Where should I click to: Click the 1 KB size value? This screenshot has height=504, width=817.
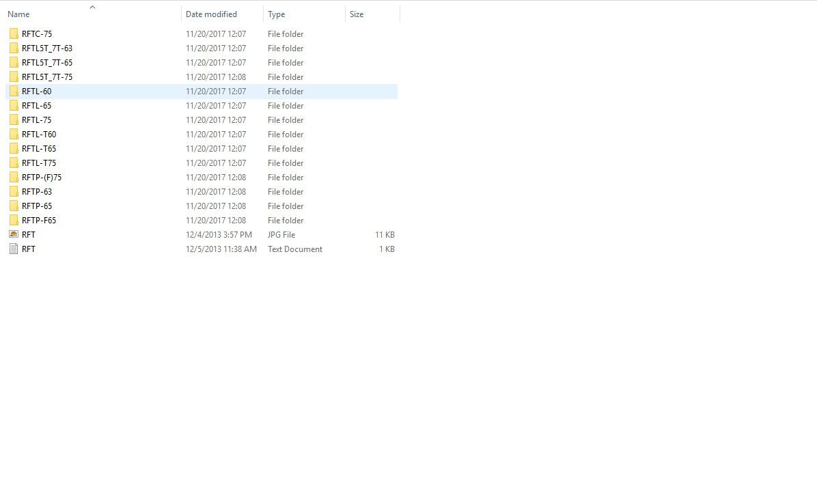[387, 249]
